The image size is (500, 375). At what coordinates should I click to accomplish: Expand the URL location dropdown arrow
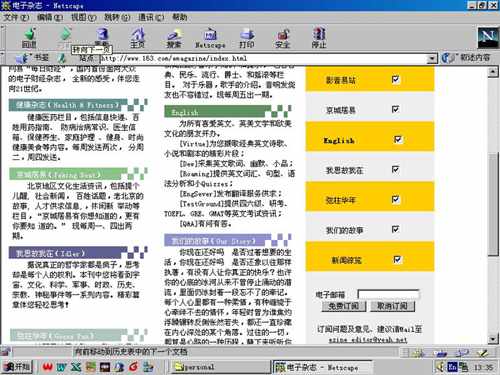click(x=432, y=59)
